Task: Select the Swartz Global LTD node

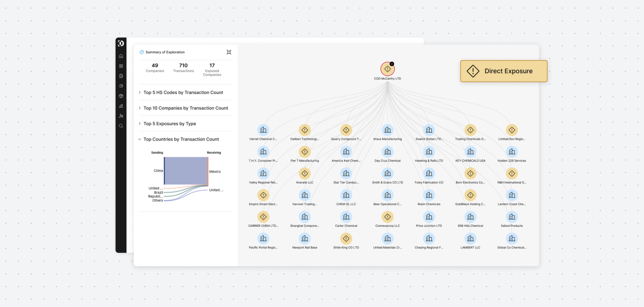Action: [429, 130]
